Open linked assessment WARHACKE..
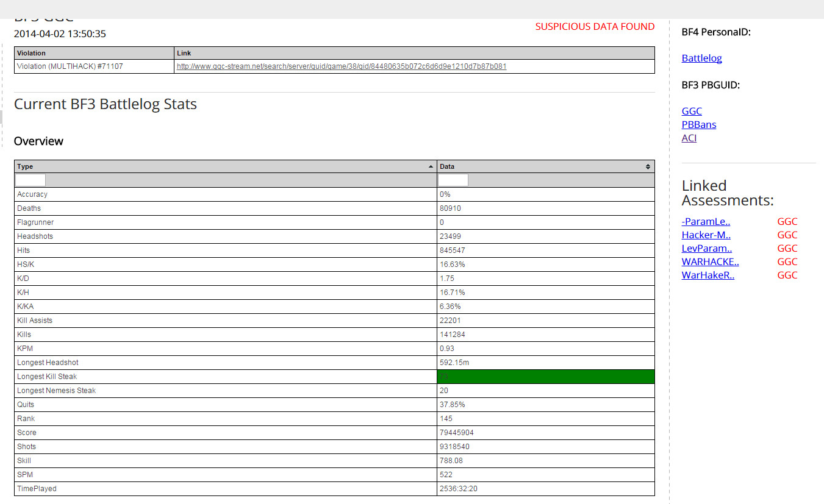The image size is (824, 504). point(710,262)
